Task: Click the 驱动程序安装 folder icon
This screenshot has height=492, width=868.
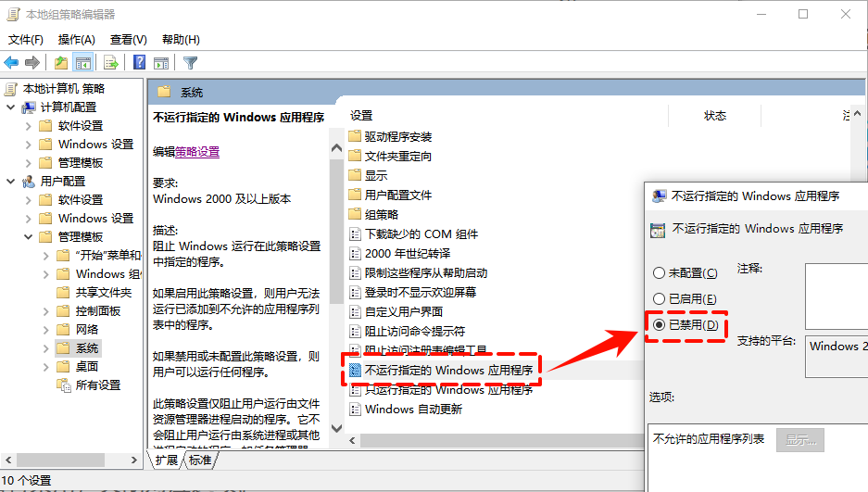Action: click(355, 136)
